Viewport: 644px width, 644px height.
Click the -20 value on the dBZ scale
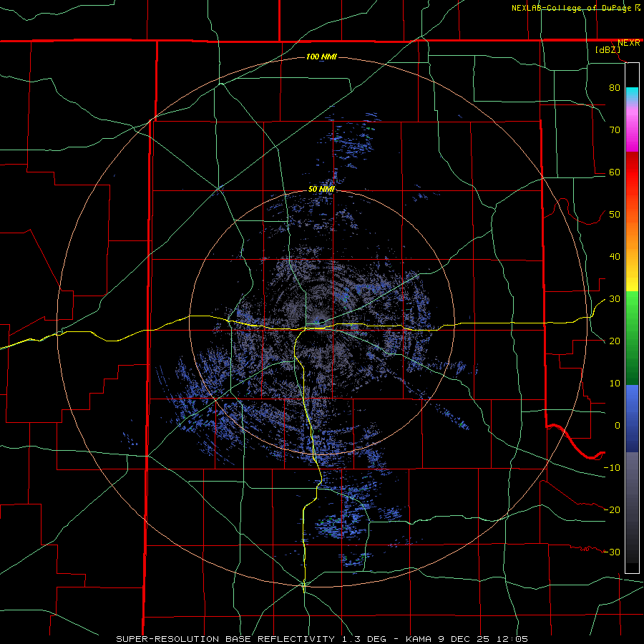pos(612,509)
